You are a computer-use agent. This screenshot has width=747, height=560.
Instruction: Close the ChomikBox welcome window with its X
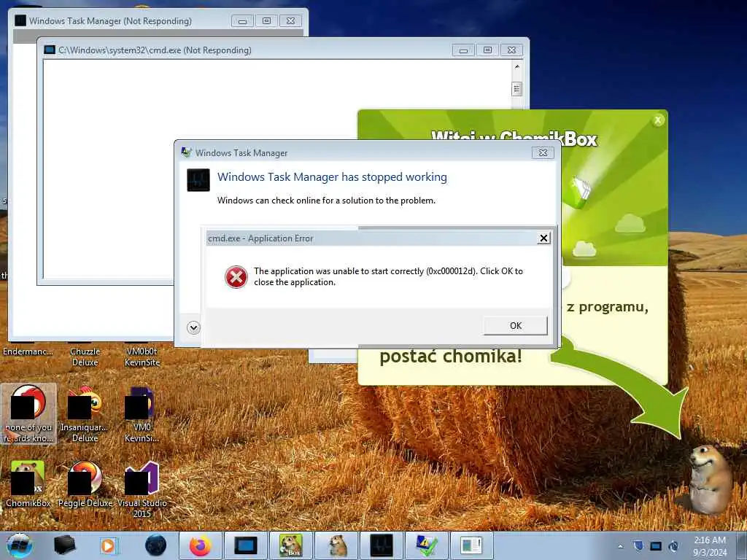pos(658,120)
